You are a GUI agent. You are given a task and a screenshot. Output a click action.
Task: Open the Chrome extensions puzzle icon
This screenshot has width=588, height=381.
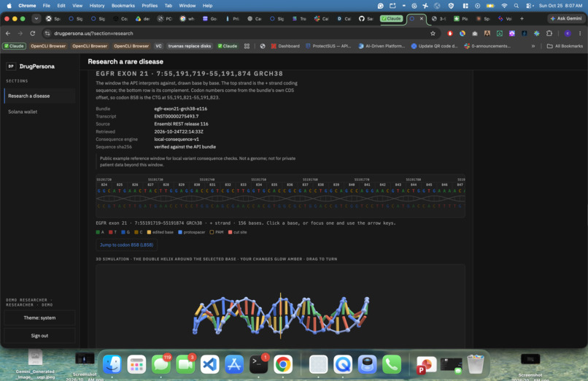click(549, 34)
